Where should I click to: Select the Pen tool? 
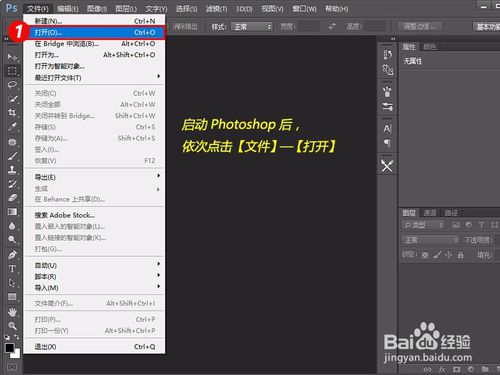click(12, 255)
